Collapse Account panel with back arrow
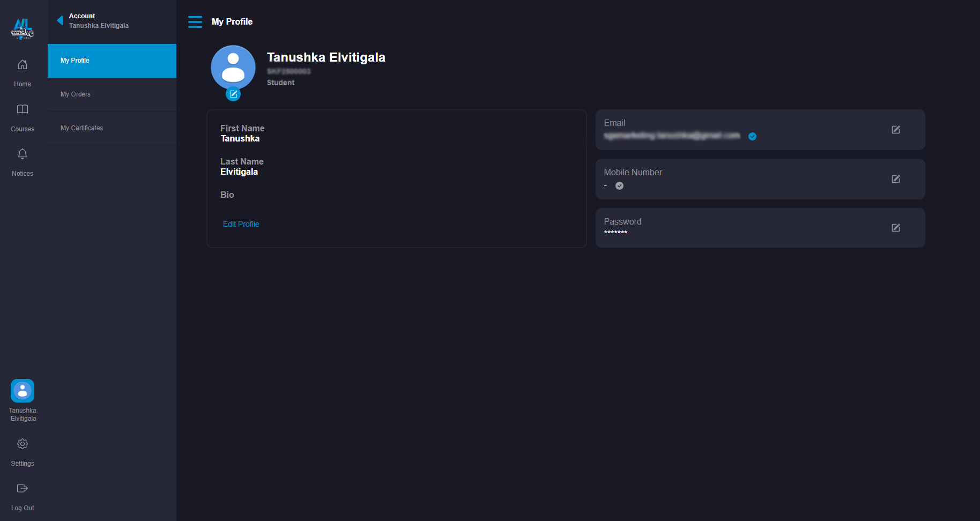 tap(60, 20)
